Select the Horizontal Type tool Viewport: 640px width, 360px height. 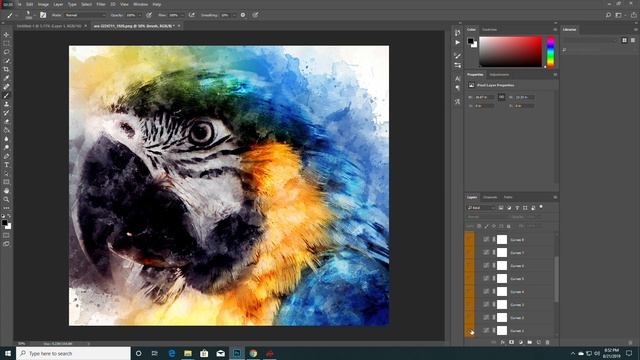(6, 165)
